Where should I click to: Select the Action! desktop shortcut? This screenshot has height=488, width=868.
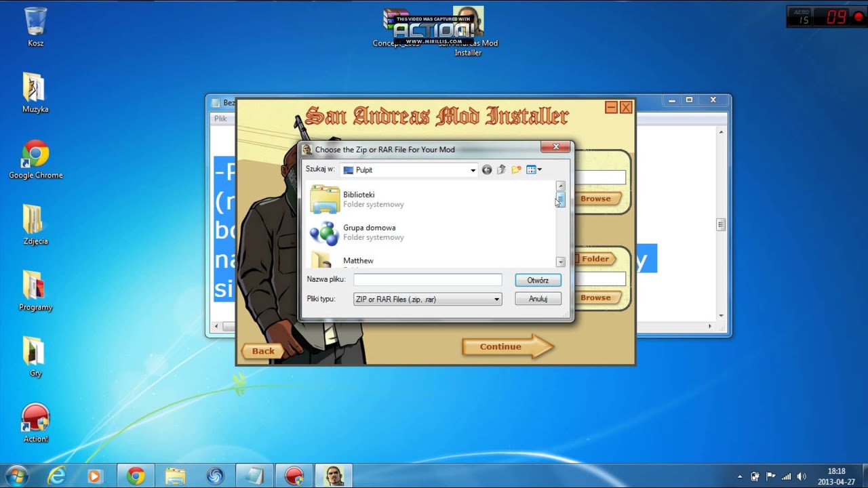pos(35,423)
